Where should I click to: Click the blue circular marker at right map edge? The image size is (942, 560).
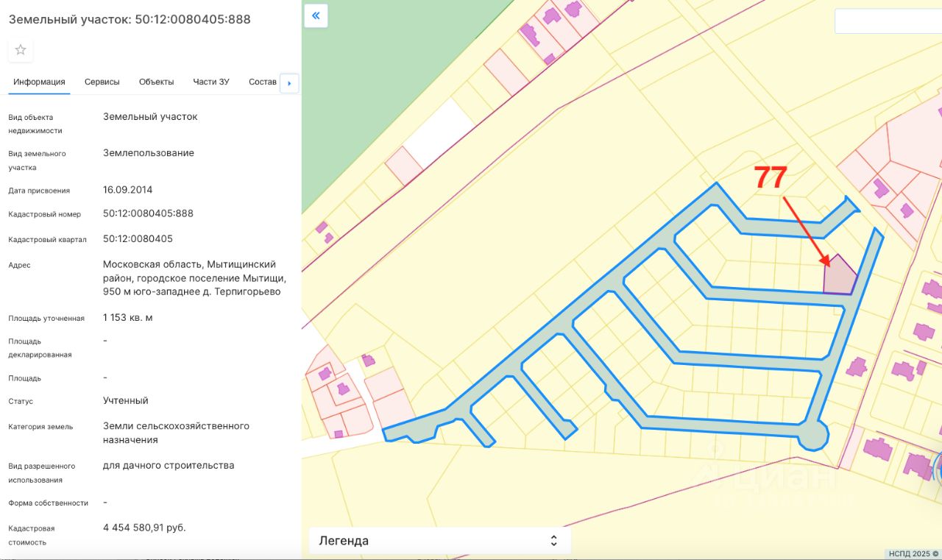(938, 468)
